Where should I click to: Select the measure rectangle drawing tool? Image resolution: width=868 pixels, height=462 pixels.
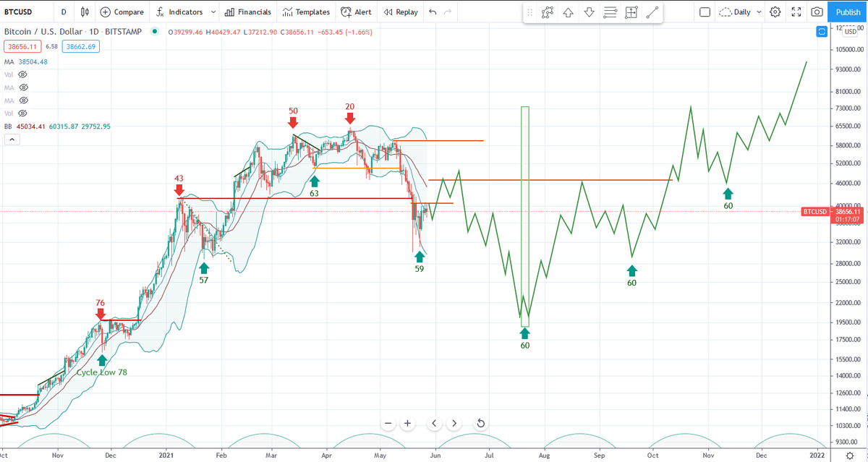tap(631, 12)
